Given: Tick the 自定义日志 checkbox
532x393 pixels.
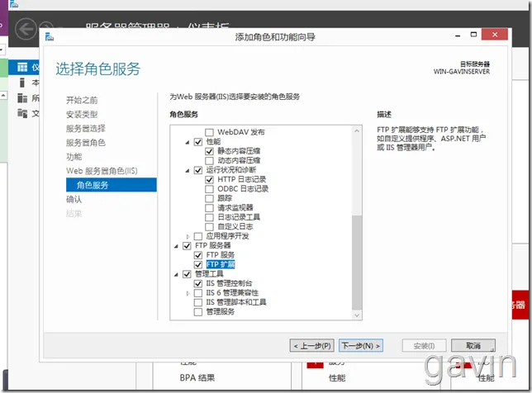Looking at the screenshot, I should (x=209, y=226).
